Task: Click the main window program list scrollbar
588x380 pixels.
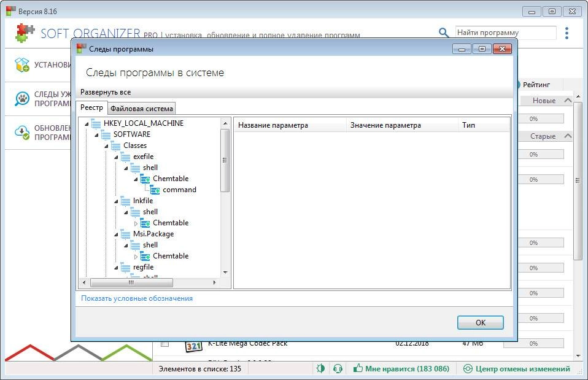Action: click(x=578, y=180)
